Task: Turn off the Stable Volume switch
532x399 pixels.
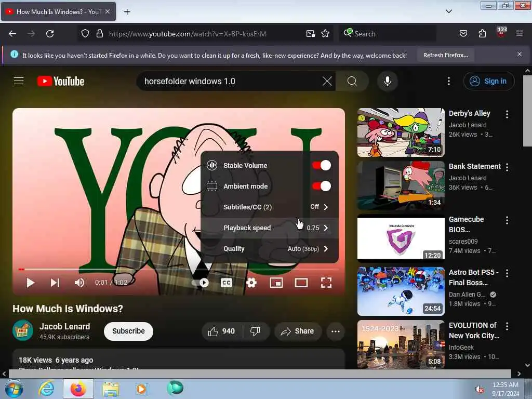Action: 321,165
